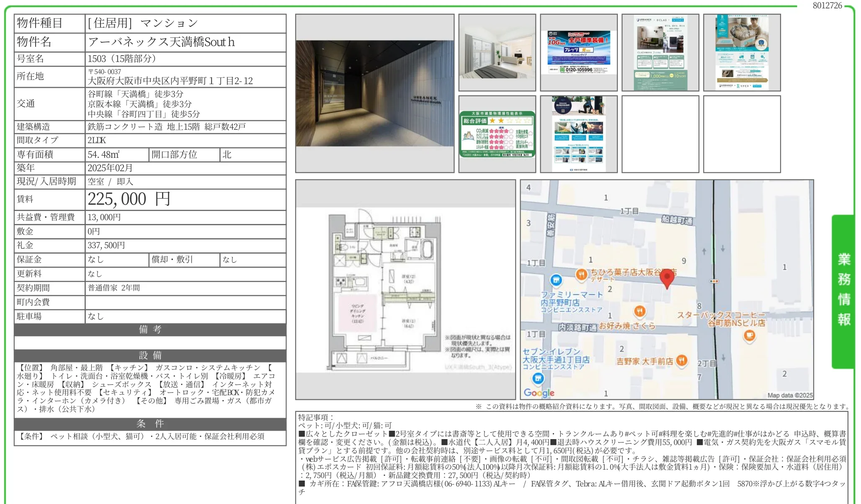The image size is (861, 504).
Task: Click the 内淡路町通 street label on map
Action: [x=577, y=327]
